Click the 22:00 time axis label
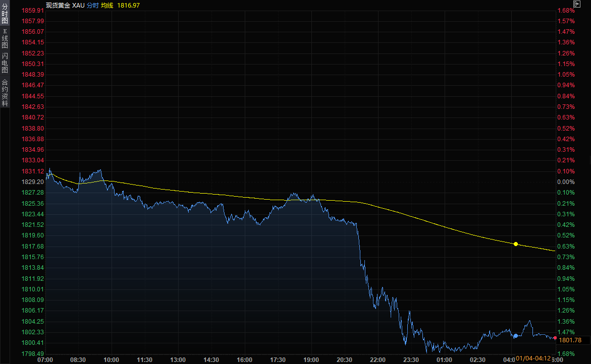Image resolution: width=591 pixels, height=364 pixels. 378,359
